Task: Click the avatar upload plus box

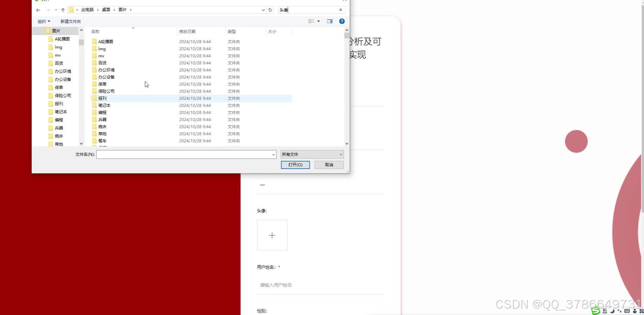Action: click(272, 235)
